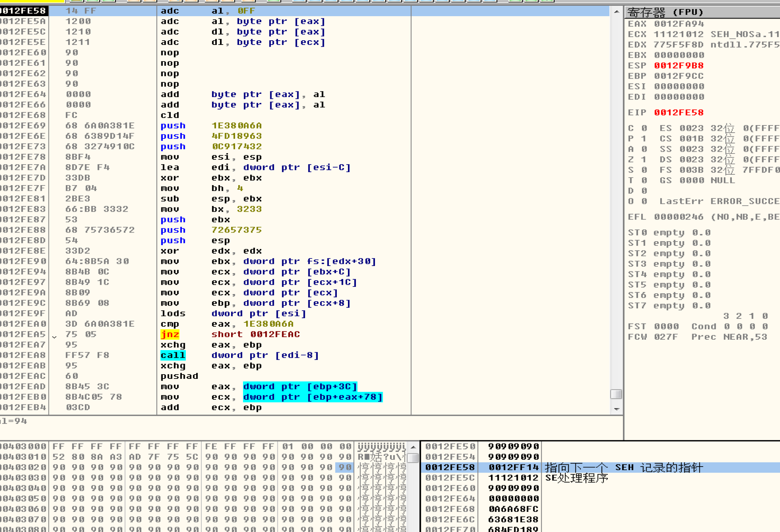The width and height of the screenshot is (780, 532).
Task: Click the EDX register value 775F5F8D
Action: tap(679, 45)
